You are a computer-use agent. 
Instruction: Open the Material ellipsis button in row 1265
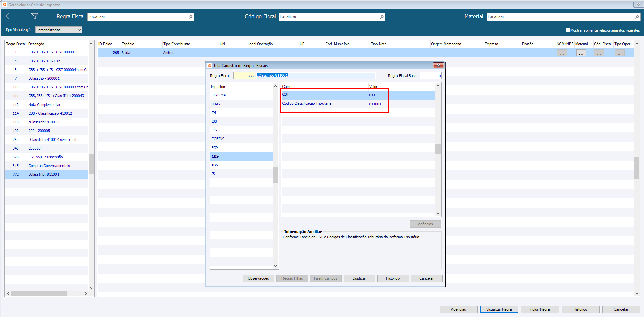pyautogui.click(x=581, y=53)
